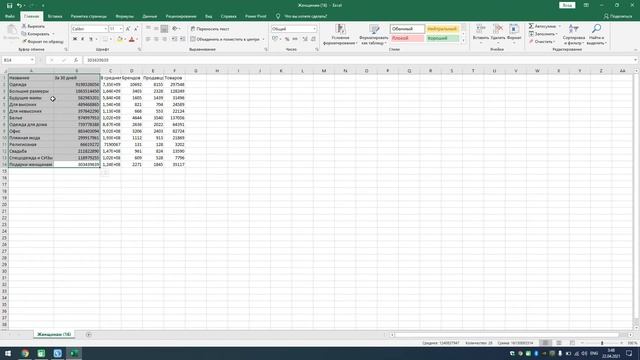This screenshot has height=360, width=640.
Task: Open Find and Select (Найти и выделить)
Action: click(596, 34)
